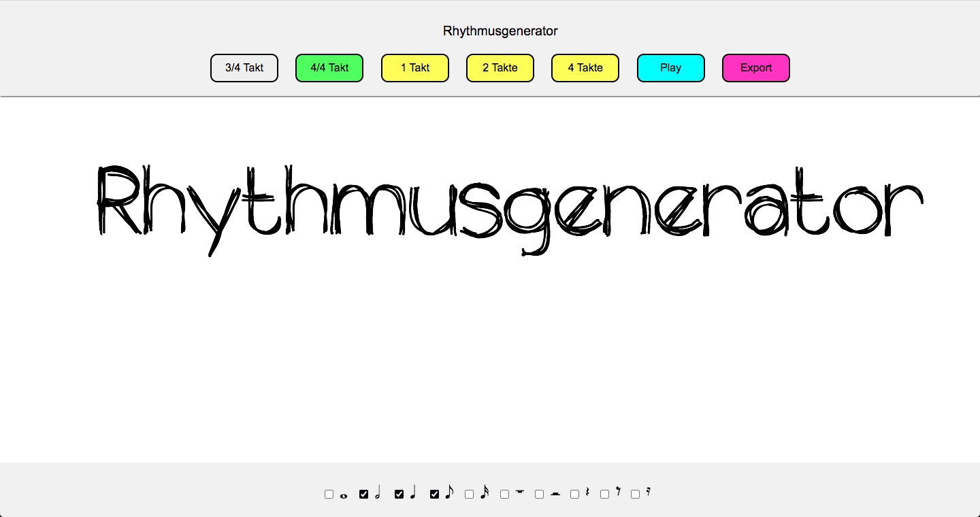Uncheck the quarter note checkbox

point(399,495)
